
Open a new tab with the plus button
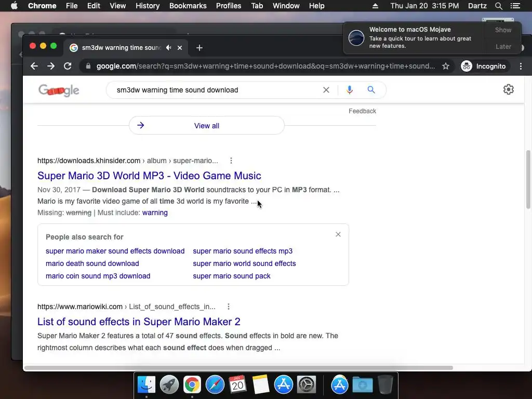[199, 48]
